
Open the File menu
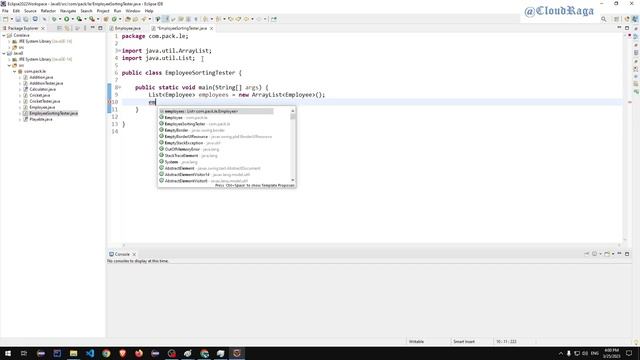[5, 11]
